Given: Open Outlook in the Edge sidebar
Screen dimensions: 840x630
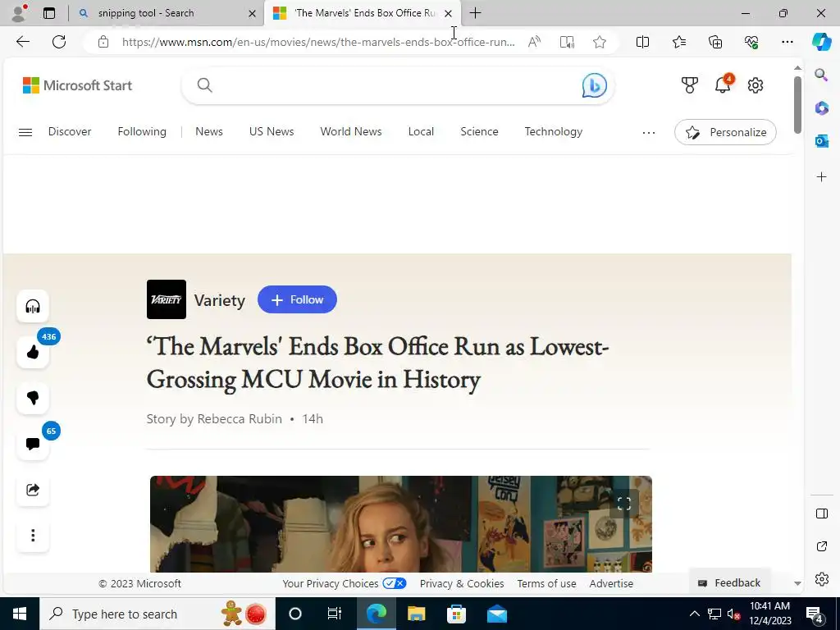Looking at the screenshot, I should point(821,141).
